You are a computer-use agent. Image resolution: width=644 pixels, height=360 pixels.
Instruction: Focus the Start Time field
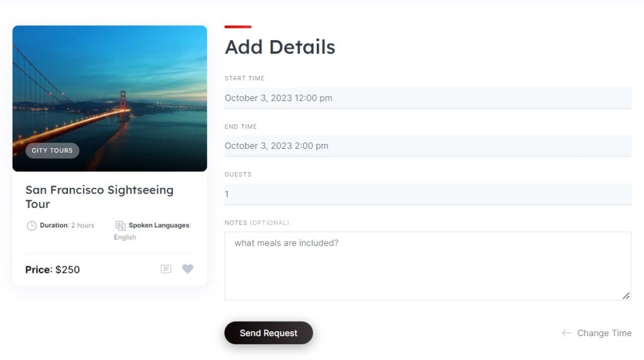428,98
